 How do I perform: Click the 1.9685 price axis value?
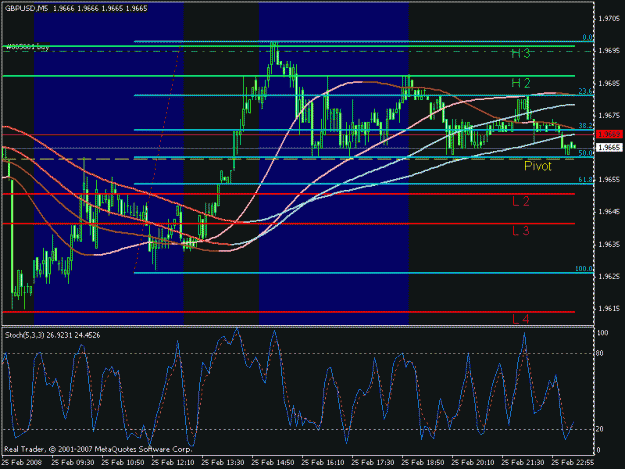[609, 83]
